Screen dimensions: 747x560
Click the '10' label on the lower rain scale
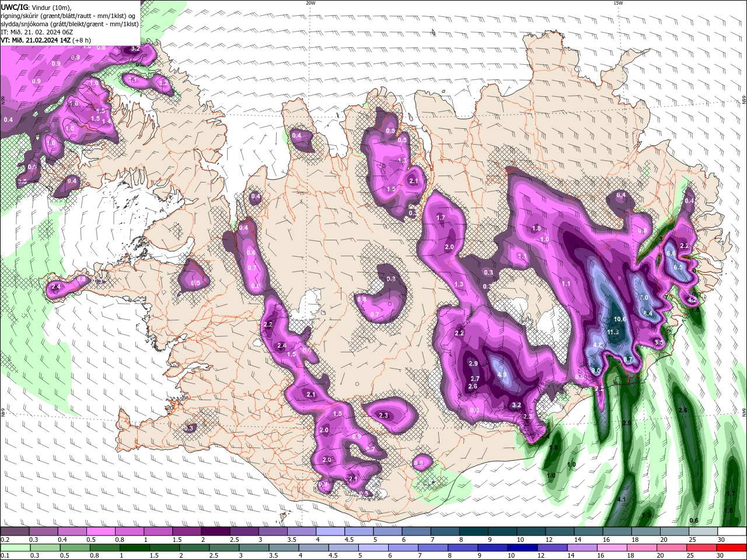[511, 556]
